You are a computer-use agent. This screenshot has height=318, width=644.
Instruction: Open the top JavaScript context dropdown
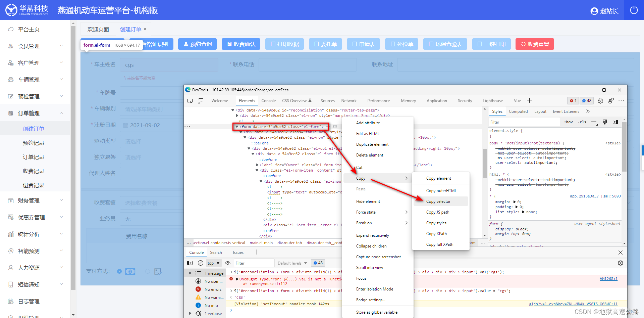point(213,263)
